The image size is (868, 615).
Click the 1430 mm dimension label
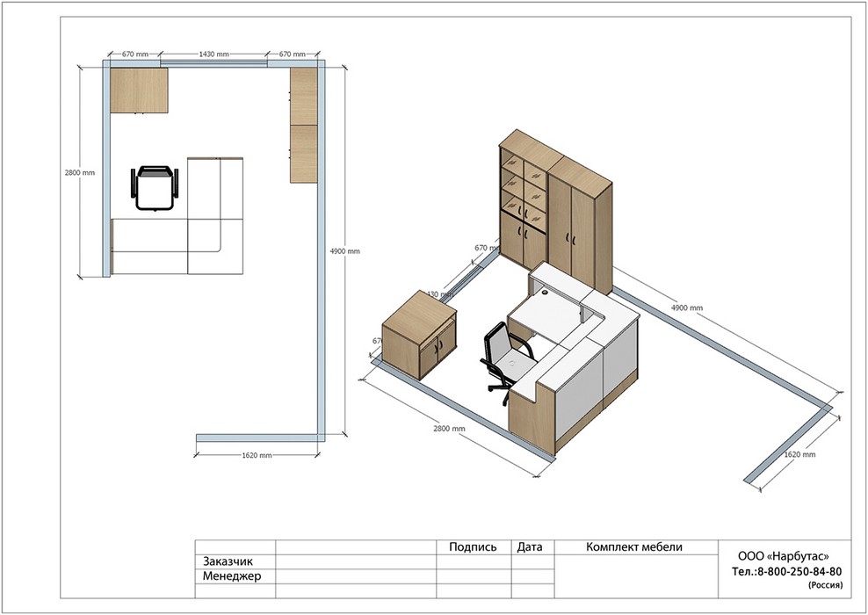[213, 54]
